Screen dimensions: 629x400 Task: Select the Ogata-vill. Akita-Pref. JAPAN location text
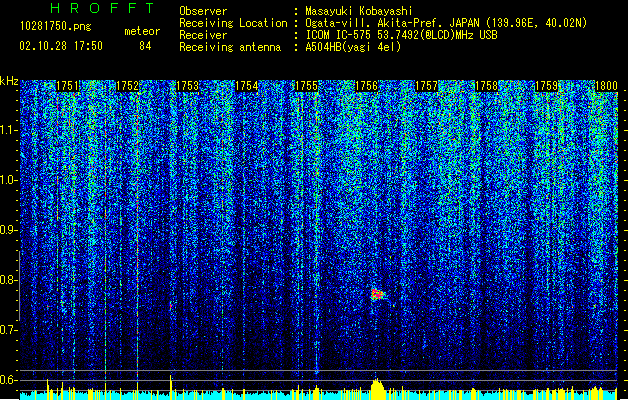pos(446,23)
